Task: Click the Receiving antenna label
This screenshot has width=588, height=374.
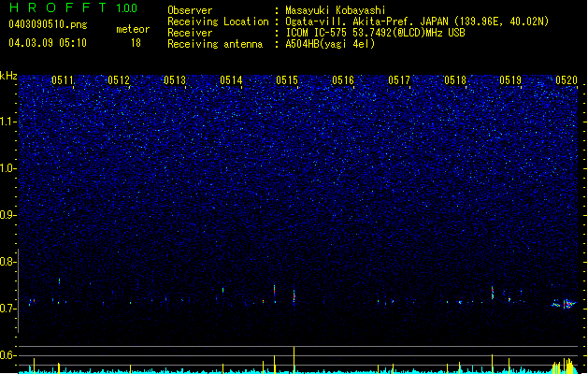Action: click(x=215, y=44)
